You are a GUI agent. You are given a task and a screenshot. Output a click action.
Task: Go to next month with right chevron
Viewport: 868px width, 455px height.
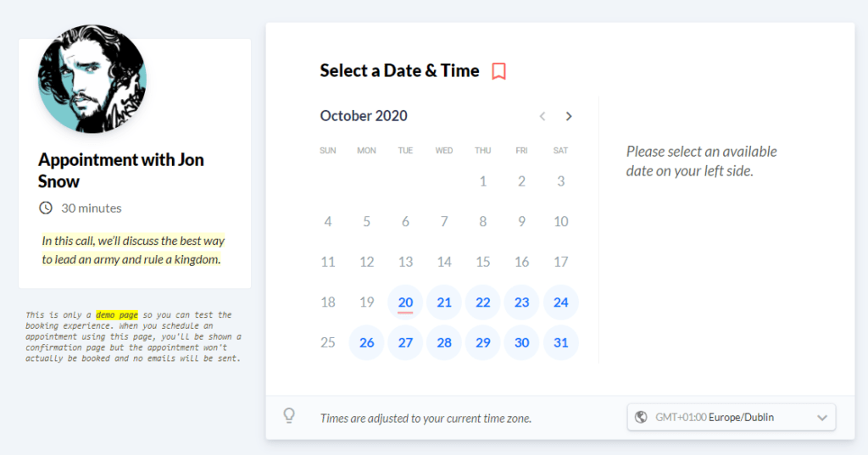pyautogui.click(x=569, y=116)
